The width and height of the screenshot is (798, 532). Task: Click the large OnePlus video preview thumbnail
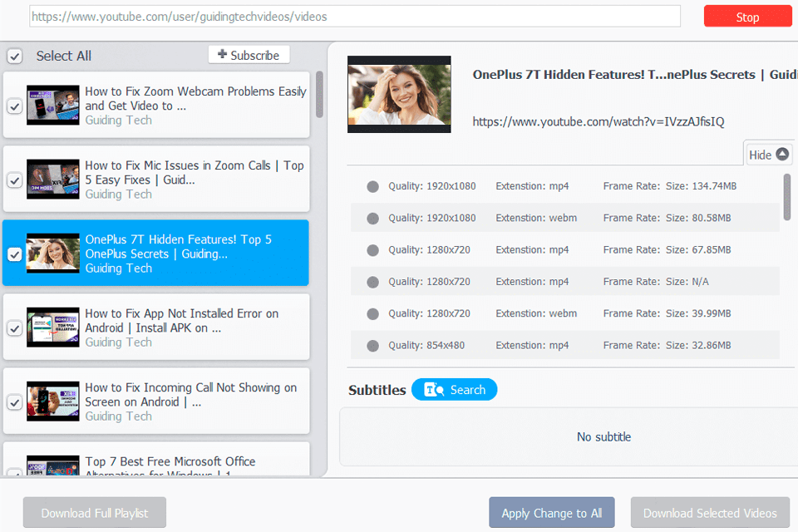399,94
